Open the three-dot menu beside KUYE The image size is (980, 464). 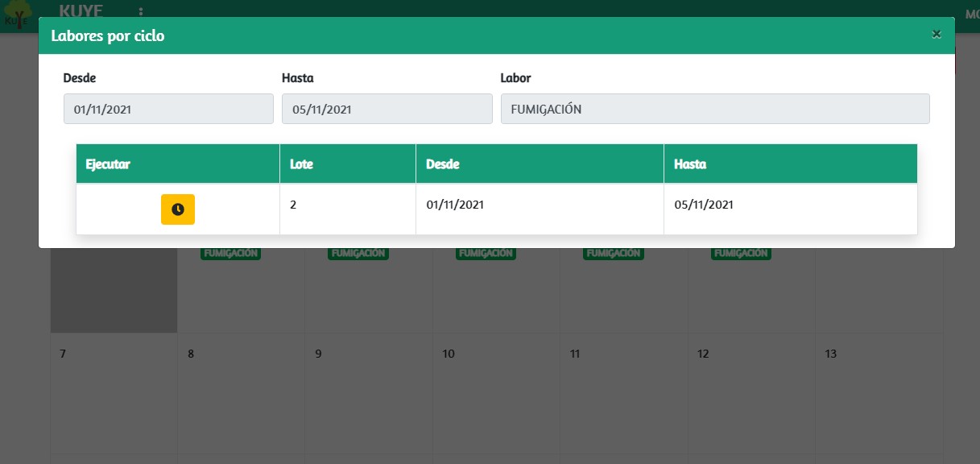tap(141, 11)
